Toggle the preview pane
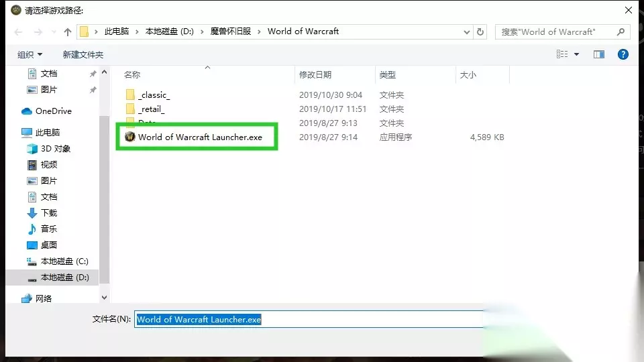The height and width of the screenshot is (362, 644). tap(599, 54)
